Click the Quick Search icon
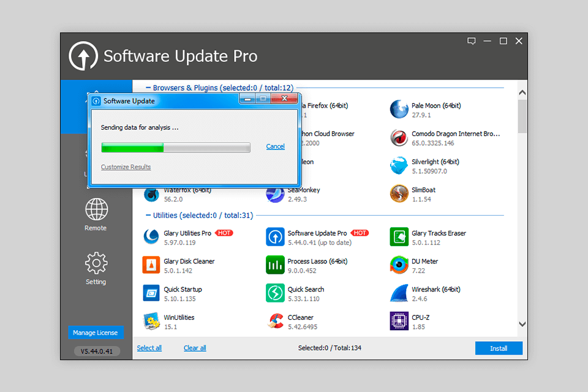Image resolution: width=588 pixels, height=392 pixels. pyautogui.click(x=275, y=293)
